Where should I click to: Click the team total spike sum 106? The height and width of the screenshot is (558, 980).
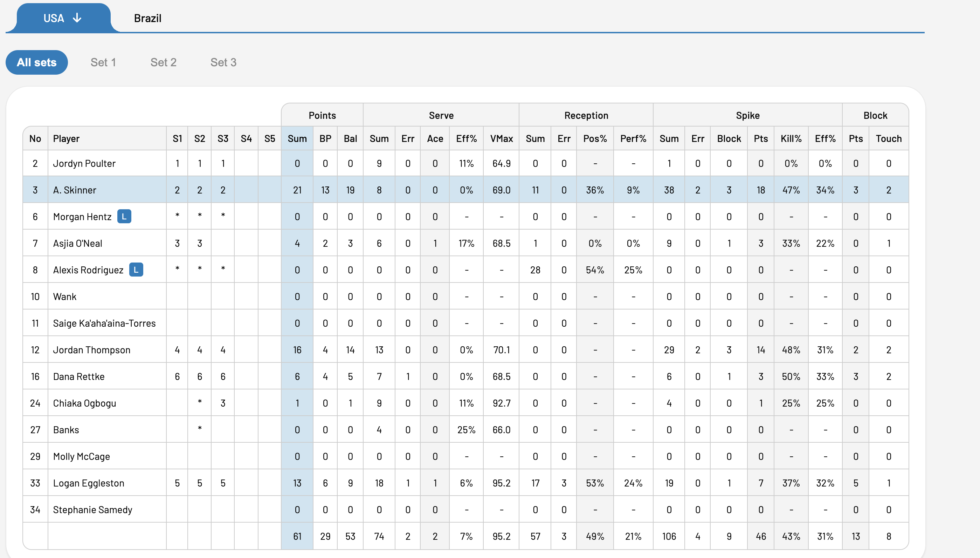pyautogui.click(x=669, y=537)
